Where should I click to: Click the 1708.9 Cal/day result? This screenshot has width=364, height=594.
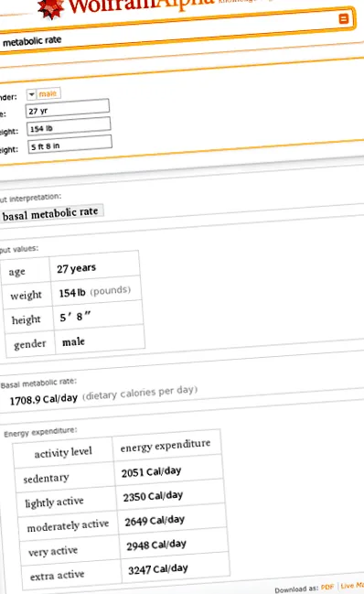click(43, 400)
